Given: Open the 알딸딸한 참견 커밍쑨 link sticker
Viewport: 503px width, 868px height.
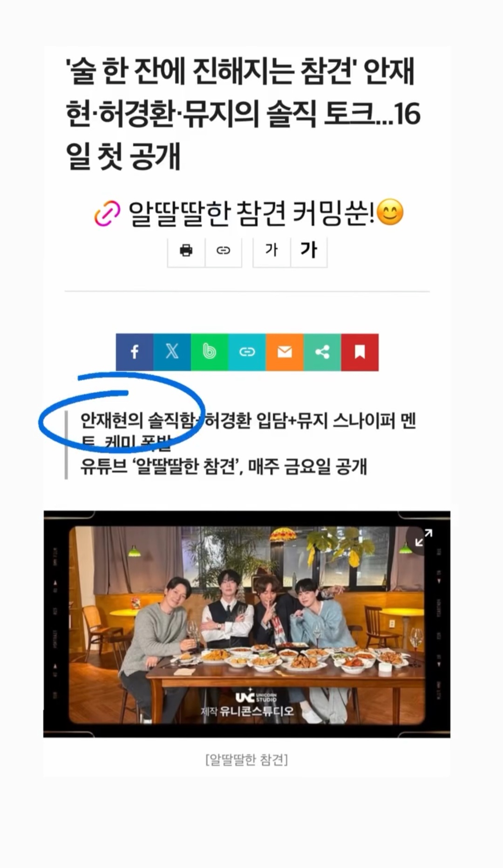Looking at the screenshot, I should click(249, 213).
